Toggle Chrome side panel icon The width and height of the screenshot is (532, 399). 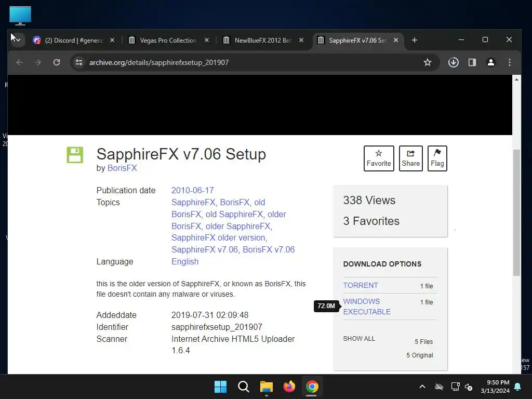(x=472, y=62)
